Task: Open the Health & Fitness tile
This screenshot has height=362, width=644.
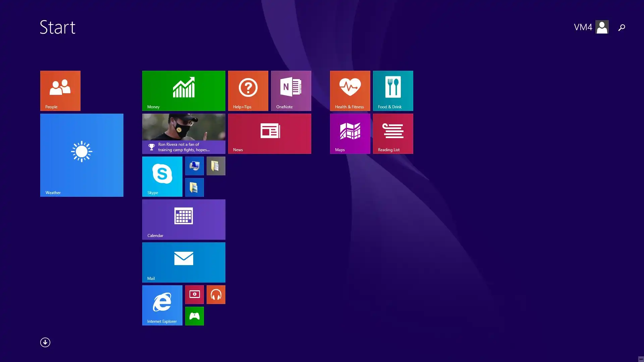Action: click(x=350, y=90)
